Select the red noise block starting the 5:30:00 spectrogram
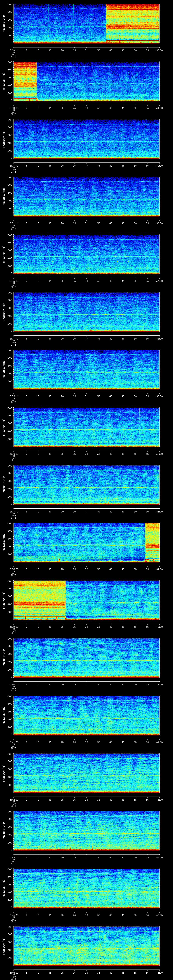This screenshot has width=173, height=980. [25, 81]
